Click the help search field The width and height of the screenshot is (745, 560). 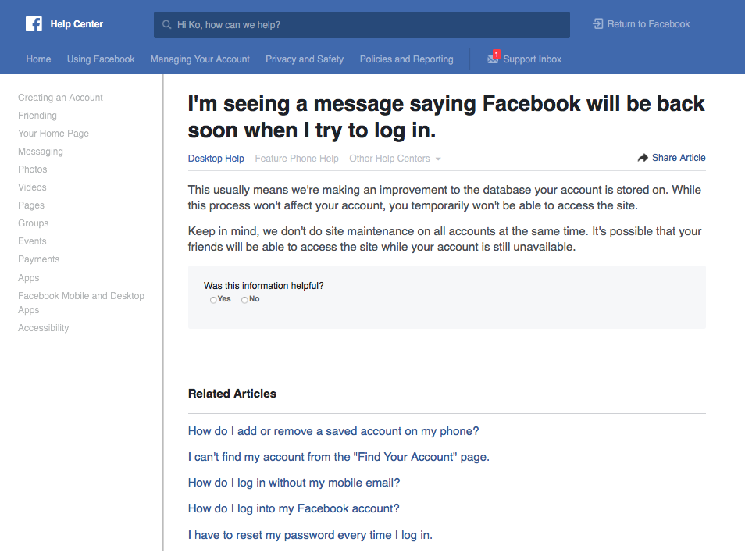(362, 25)
